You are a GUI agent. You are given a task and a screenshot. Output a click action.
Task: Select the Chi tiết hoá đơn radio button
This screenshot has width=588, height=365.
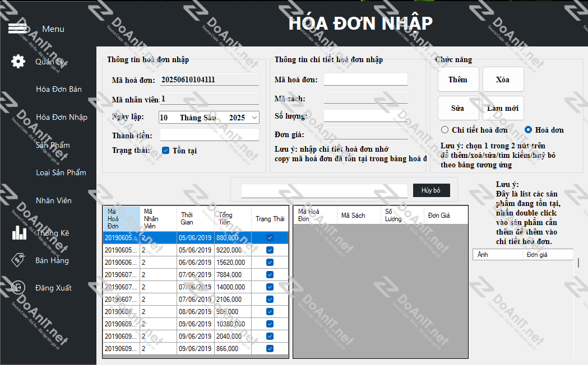pyautogui.click(x=445, y=130)
